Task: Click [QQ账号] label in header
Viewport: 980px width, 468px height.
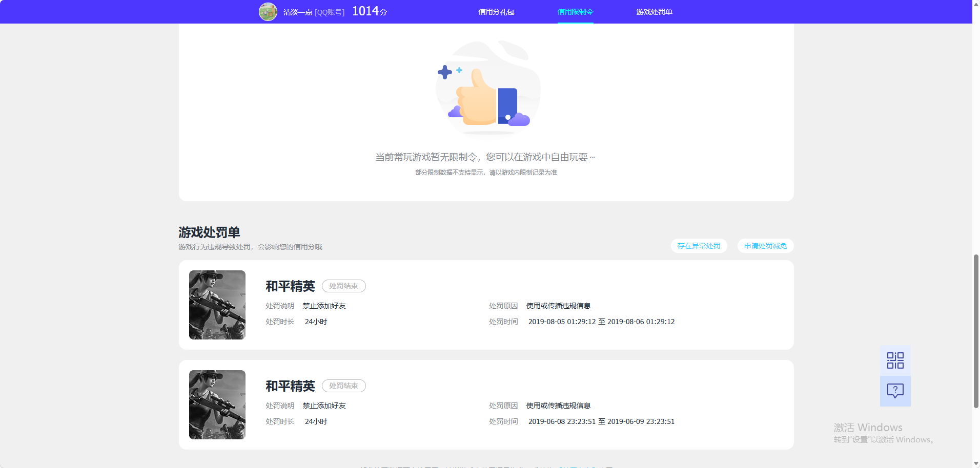Action: [330, 12]
